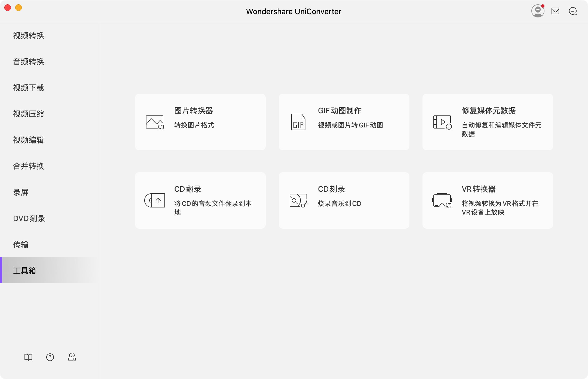Switch to 视频转换 in the sidebar
The image size is (588, 379).
(29, 35)
